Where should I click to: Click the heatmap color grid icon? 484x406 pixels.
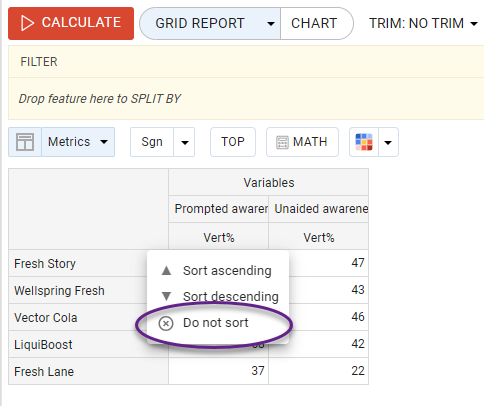click(x=364, y=142)
